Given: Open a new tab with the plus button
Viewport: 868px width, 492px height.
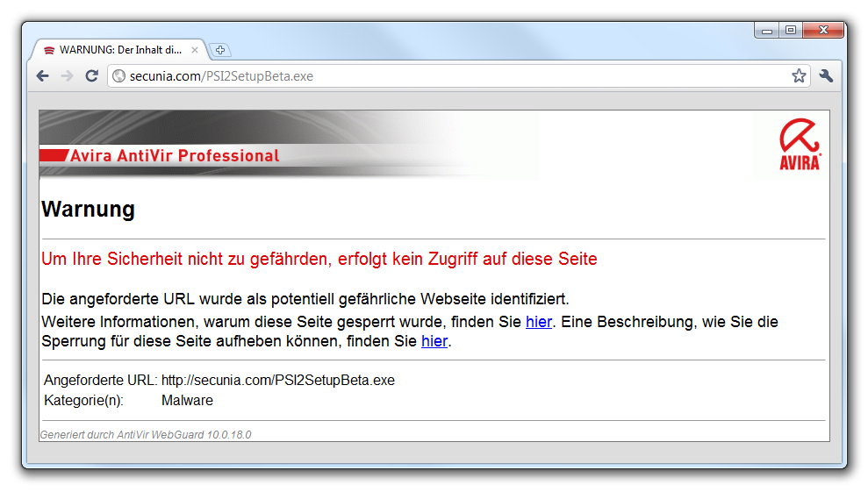Looking at the screenshot, I should pos(220,50).
